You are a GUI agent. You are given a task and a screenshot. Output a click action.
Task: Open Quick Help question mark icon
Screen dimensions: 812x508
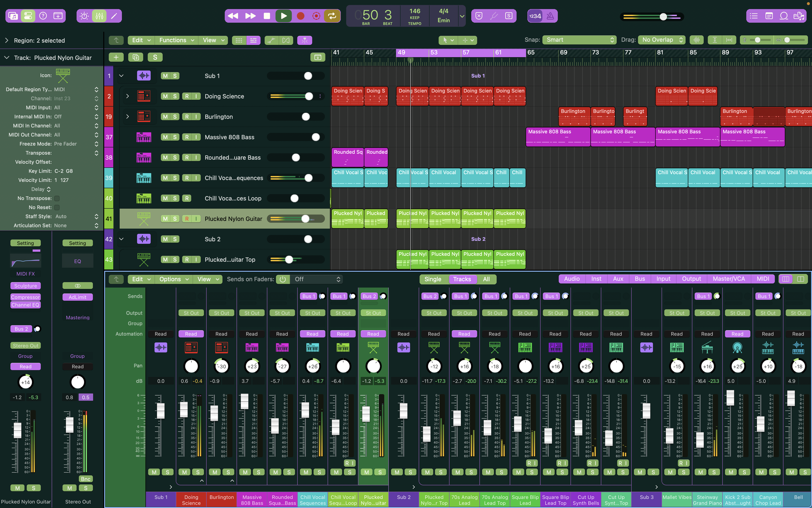point(43,16)
